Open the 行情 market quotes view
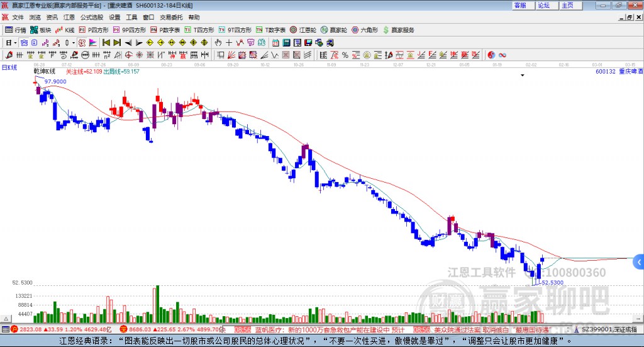This screenshot has width=644, height=347. click(x=15, y=30)
